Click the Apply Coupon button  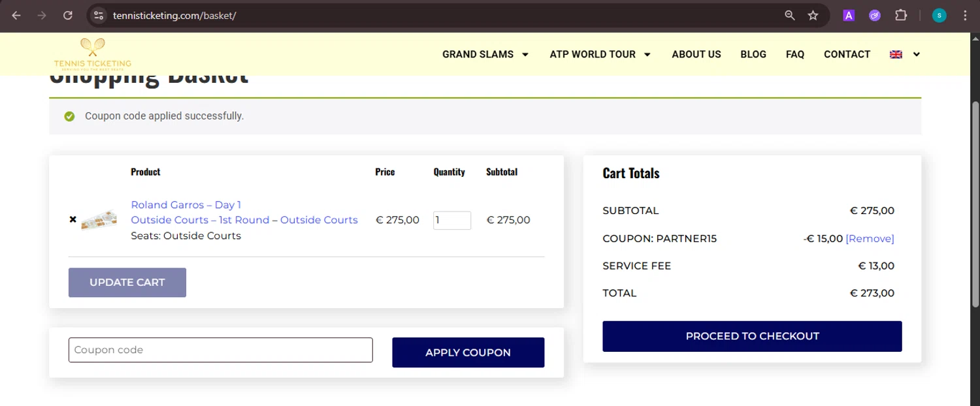(x=468, y=352)
